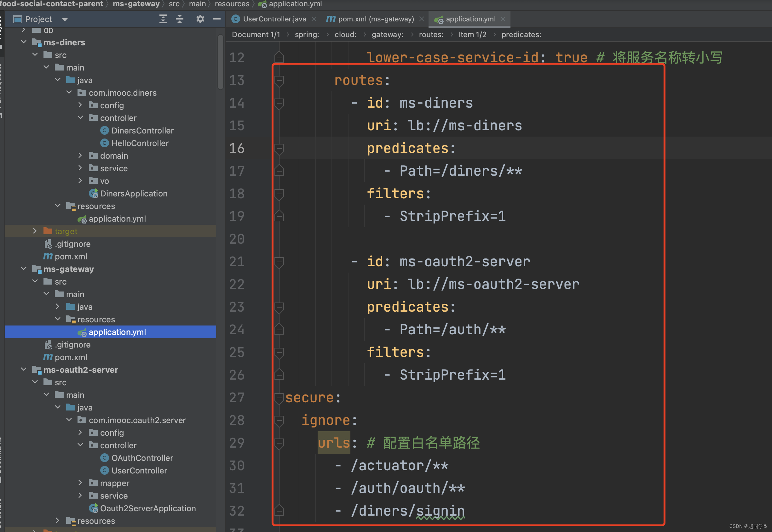Click the Expand All icon in Project panel

pyautogui.click(x=163, y=19)
